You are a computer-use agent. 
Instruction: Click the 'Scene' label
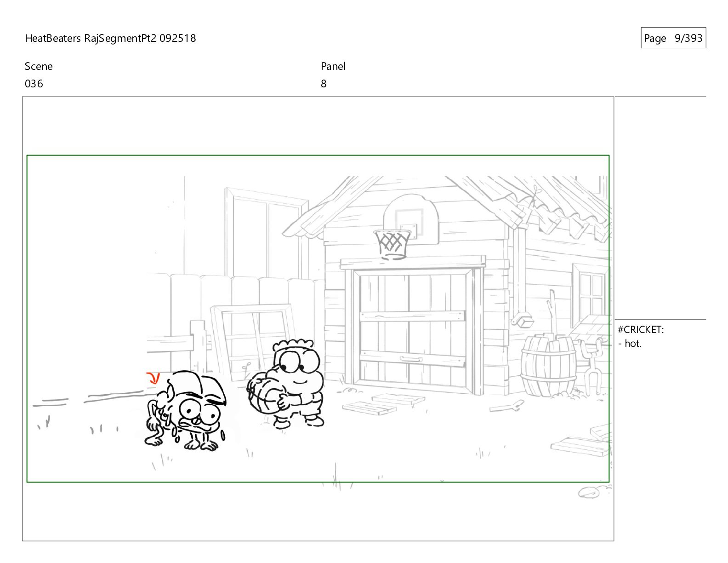(39, 66)
